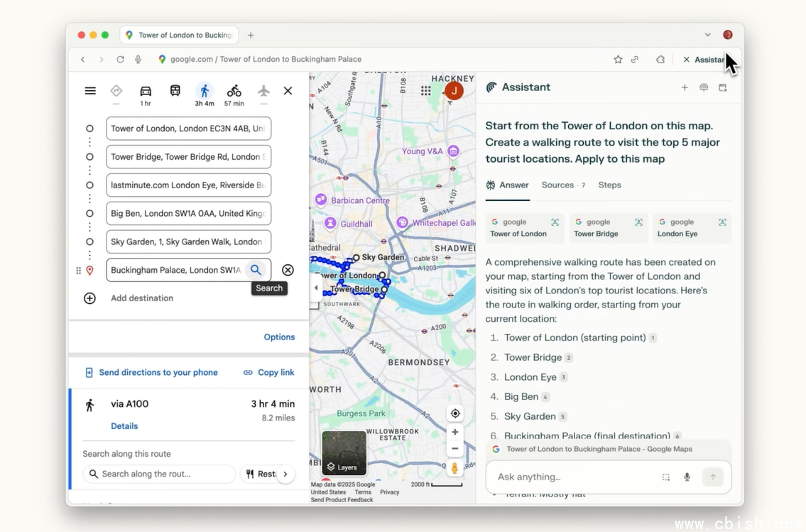This screenshot has width=806, height=532.
Task: Open Terms link on map footer
Action: [363, 492]
